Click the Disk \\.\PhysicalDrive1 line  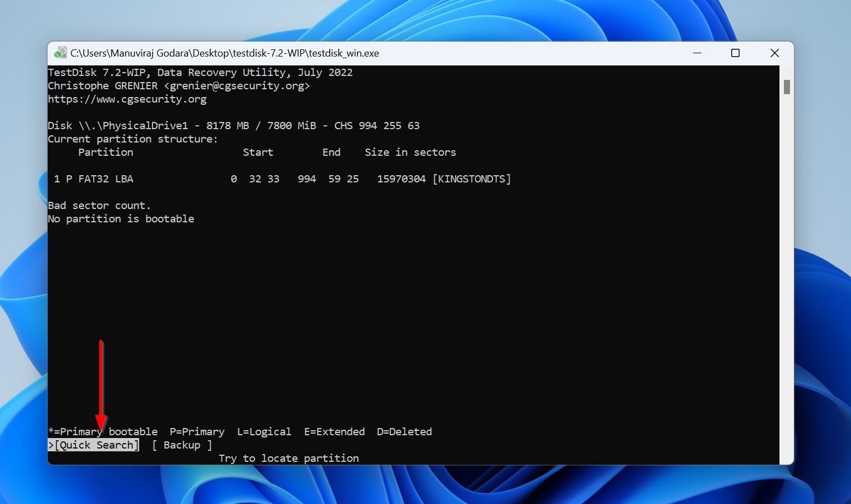tap(233, 126)
